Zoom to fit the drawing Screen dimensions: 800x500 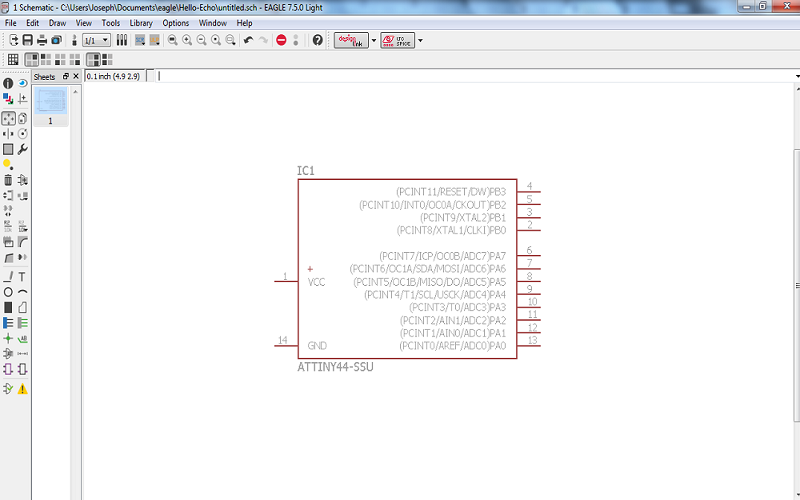pos(172,40)
